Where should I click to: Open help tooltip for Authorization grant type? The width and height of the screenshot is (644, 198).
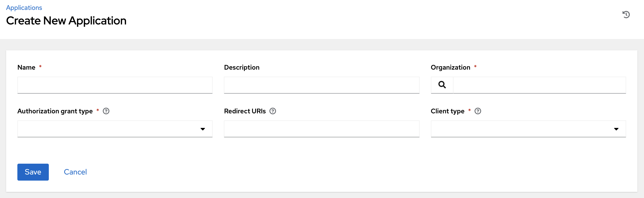point(106,111)
